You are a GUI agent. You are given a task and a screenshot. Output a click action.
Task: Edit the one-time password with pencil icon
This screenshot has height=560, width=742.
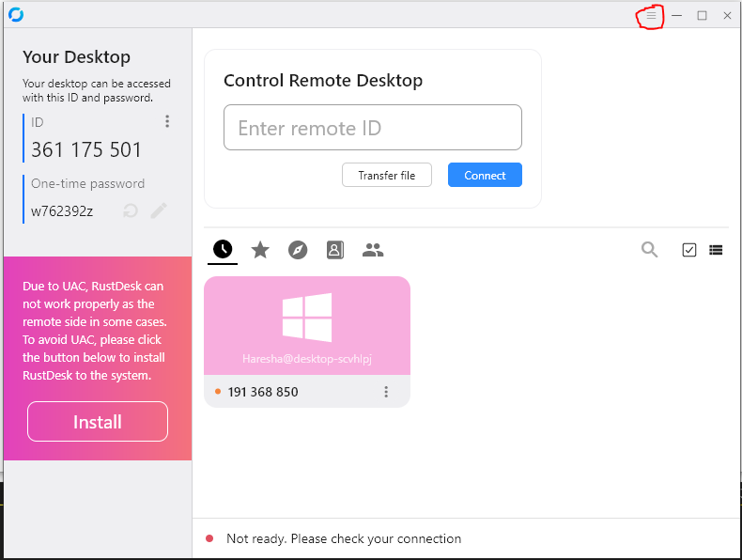159,210
